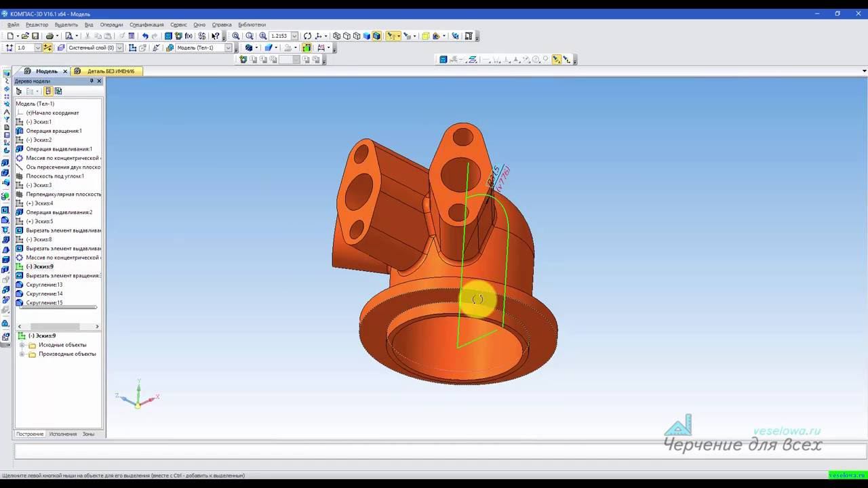Expand the Исходные объекты folder
Screen dimensions: 868x488
point(22,345)
